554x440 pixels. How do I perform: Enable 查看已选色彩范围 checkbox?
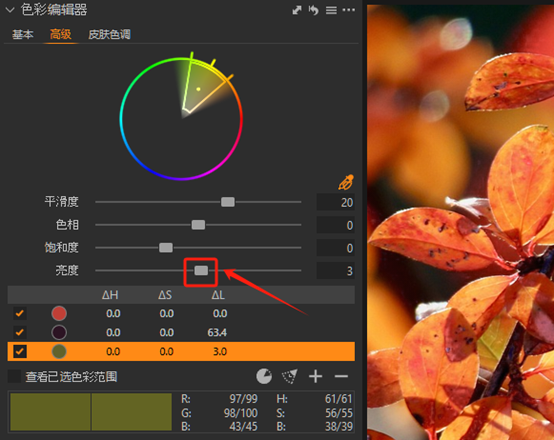(14, 376)
